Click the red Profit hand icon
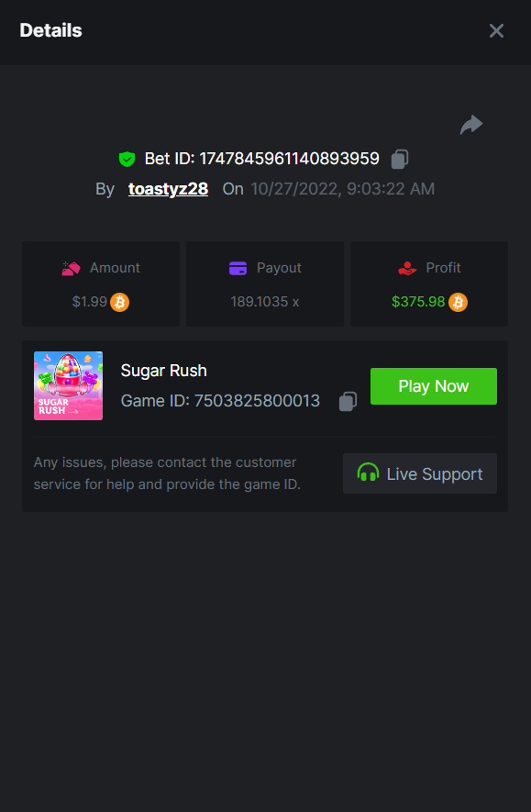531x812 pixels. (x=407, y=268)
